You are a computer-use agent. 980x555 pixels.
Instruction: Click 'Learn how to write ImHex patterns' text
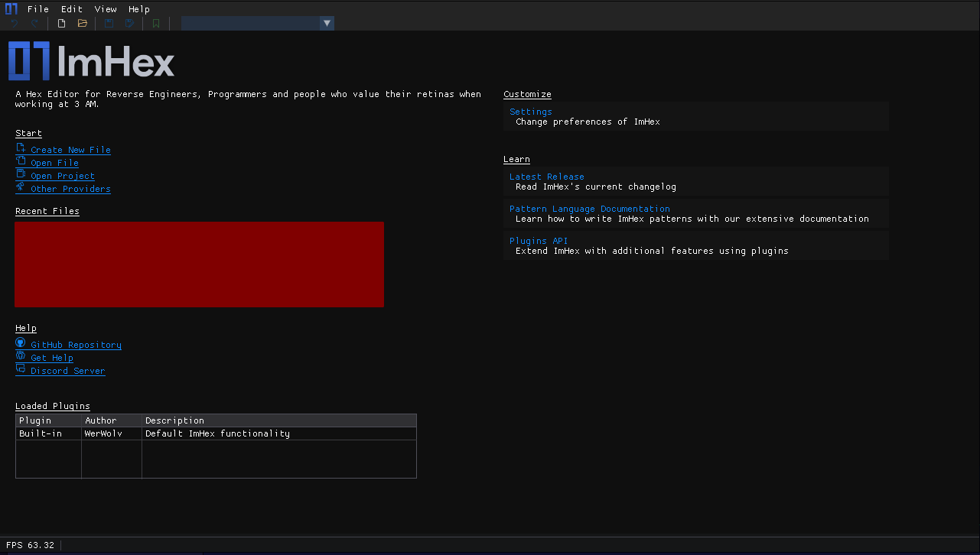coord(692,219)
